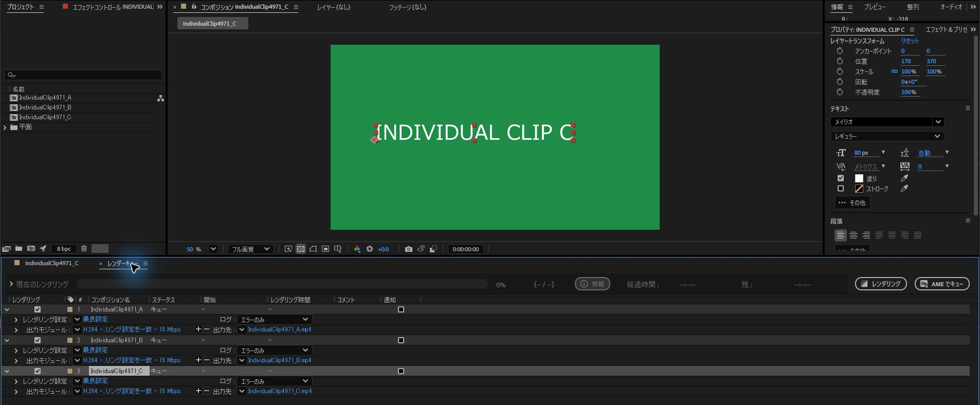The height and width of the screenshot is (405, 980).
Task: Open the log dropdown for IndividualClip4971_A
Action: point(274,320)
